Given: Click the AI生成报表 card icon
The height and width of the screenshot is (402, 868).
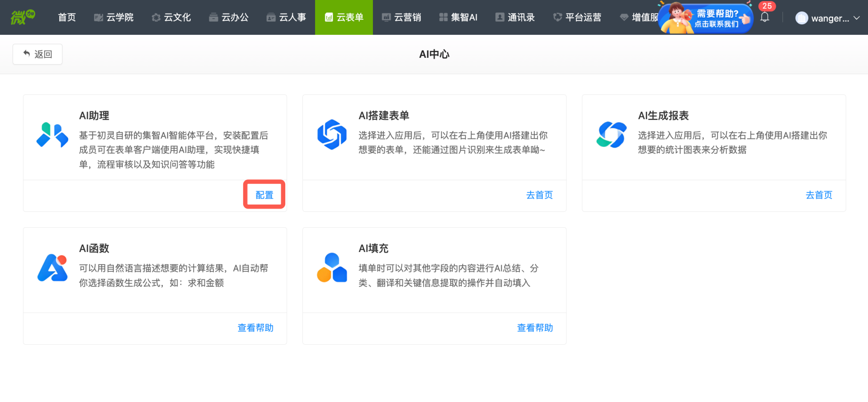Looking at the screenshot, I should (611, 135).
